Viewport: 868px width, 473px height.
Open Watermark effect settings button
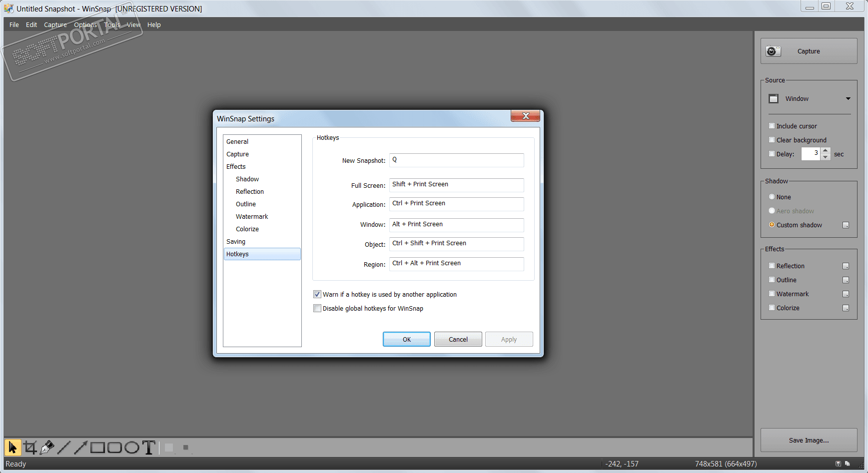(x=846, y=294)
